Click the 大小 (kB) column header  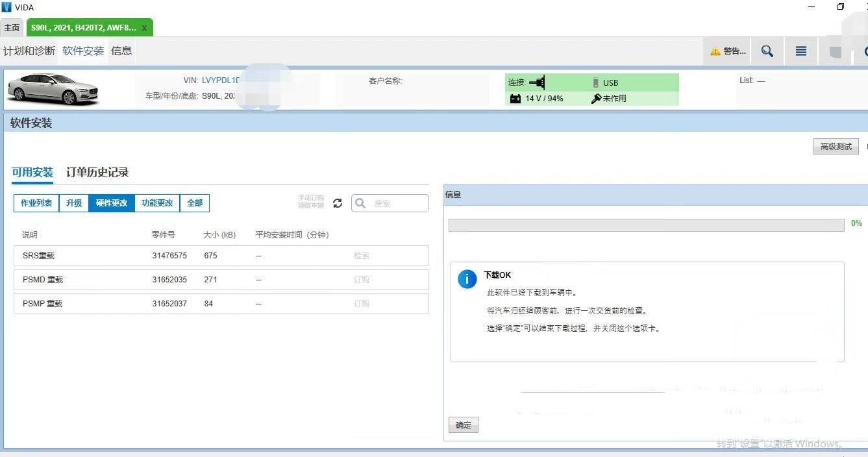tap(219, 235)
